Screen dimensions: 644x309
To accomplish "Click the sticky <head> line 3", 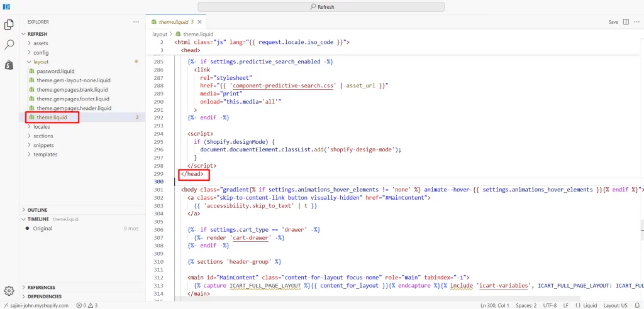I will 190,50.
